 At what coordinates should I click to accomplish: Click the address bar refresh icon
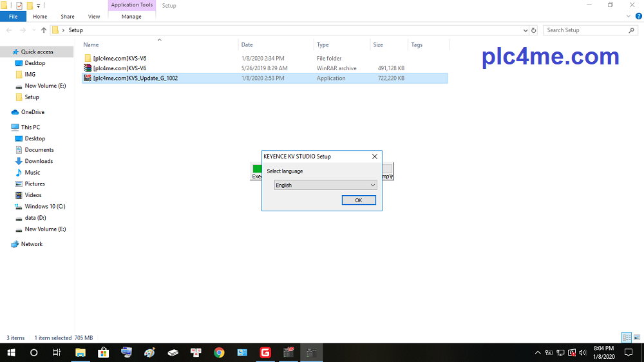click(x=533, y=30)
